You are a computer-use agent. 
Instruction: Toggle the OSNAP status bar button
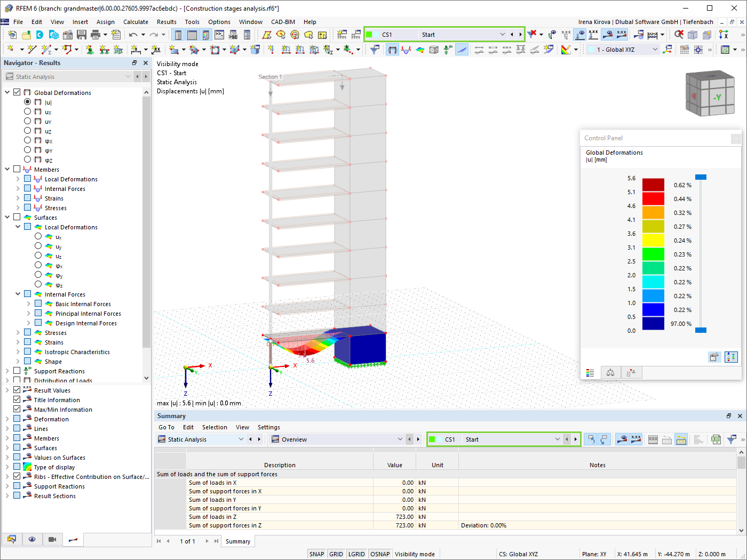tap(380, 554)
